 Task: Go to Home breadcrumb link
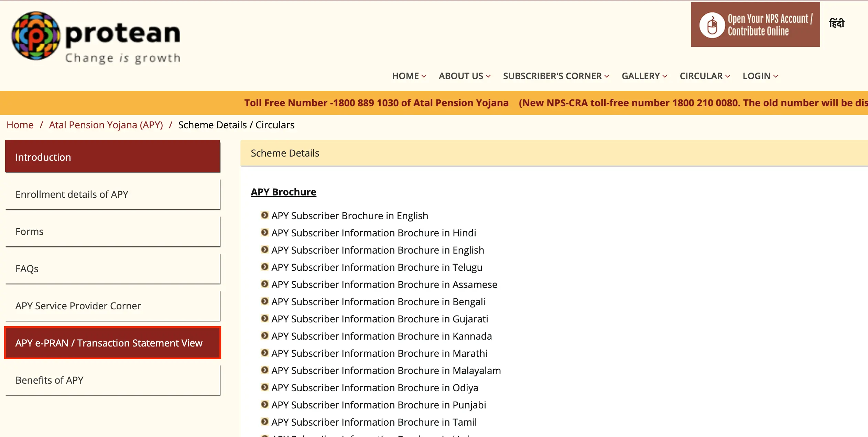coord(20,125)
